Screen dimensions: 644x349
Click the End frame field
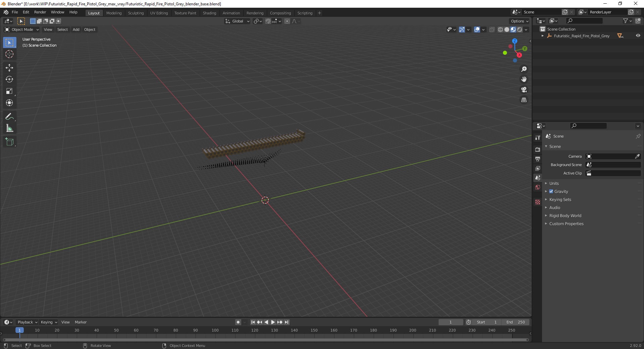(516, 322)
